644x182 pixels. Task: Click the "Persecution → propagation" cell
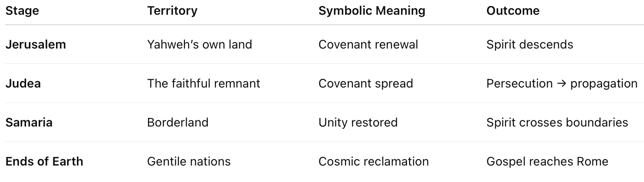tap(562, 83)
